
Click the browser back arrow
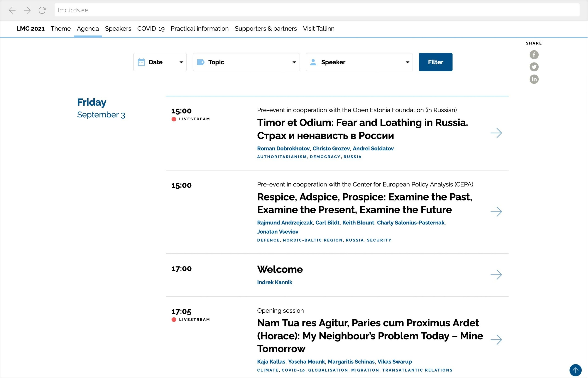(x=12, y=10)
